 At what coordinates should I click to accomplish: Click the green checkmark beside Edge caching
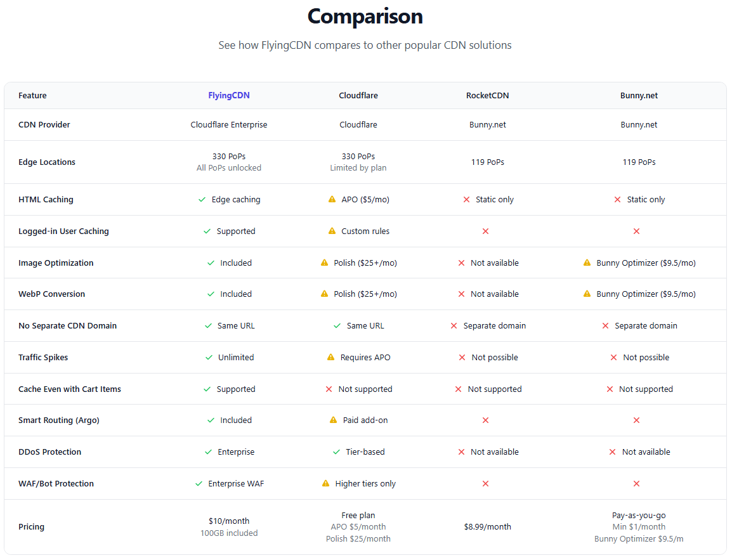pos(202,199)
